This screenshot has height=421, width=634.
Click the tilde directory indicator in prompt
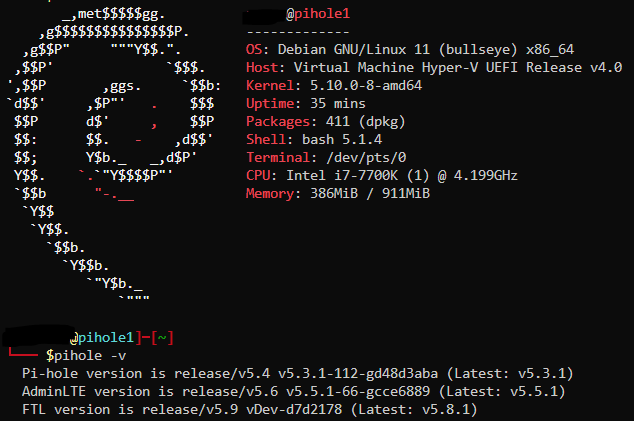tap(162, 338)
